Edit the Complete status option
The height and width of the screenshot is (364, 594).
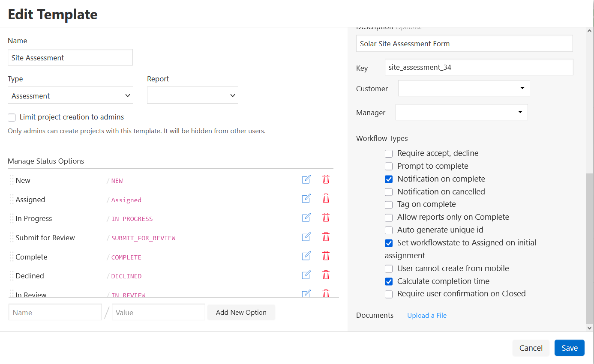(x=306, y=256)
